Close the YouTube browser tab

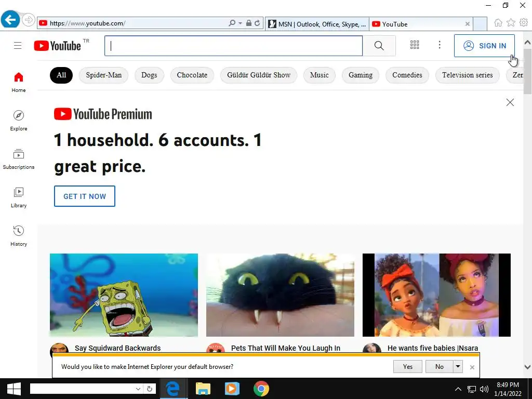coord(468,24)
